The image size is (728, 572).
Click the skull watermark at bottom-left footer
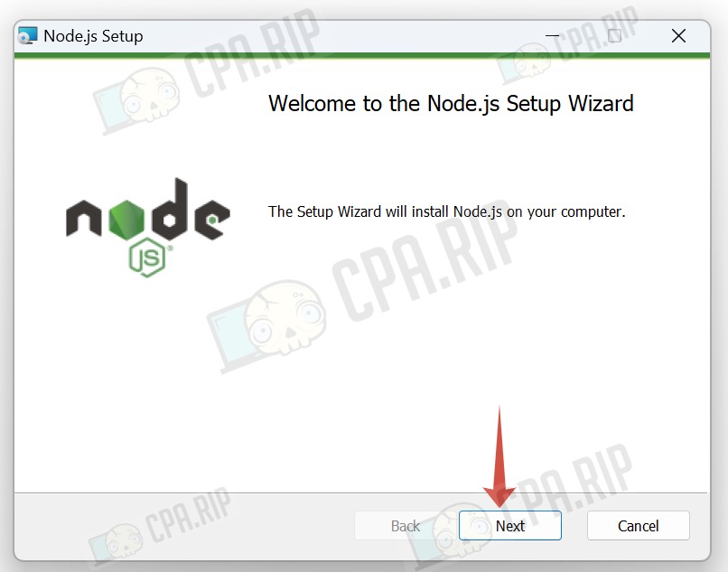click(122, 543)
